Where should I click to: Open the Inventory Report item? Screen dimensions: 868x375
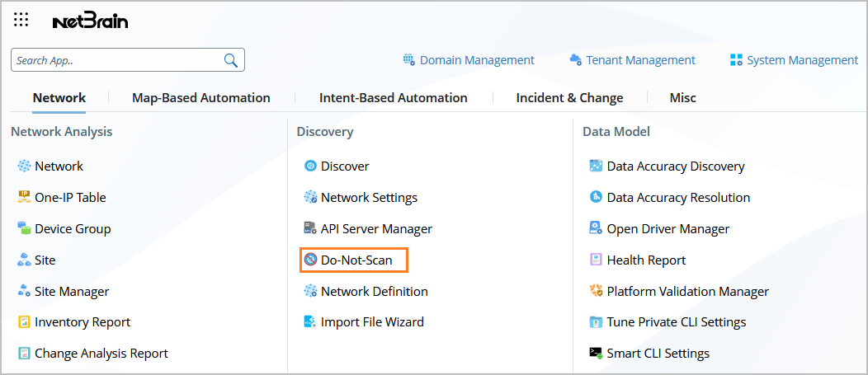point(83,321)
